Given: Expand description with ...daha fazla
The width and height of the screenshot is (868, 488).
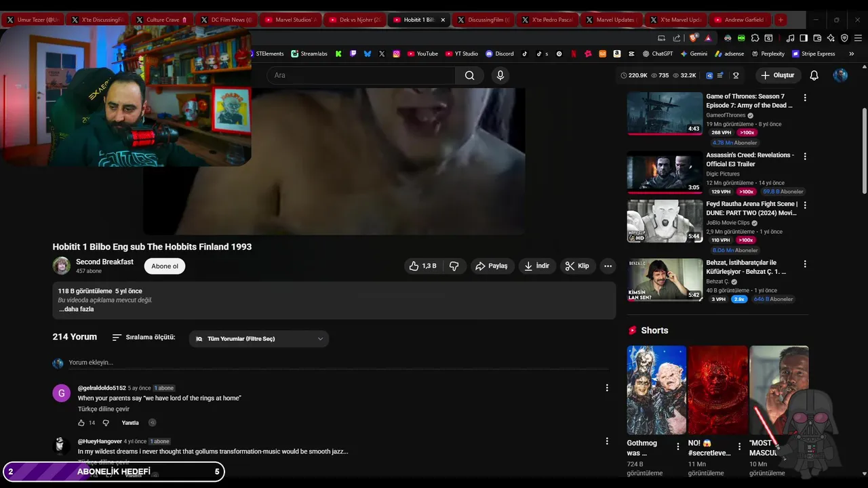Looking at the screenshot, I should (x=76, y=309).
